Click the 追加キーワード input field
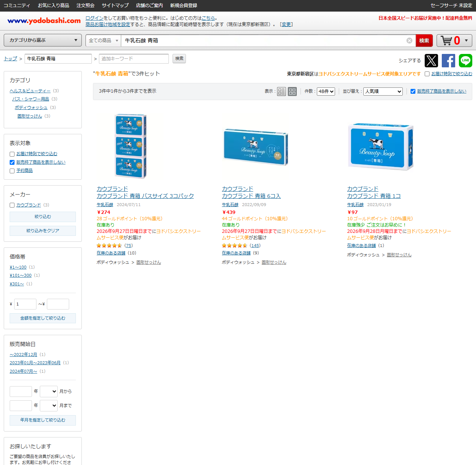 coord(134,59)
